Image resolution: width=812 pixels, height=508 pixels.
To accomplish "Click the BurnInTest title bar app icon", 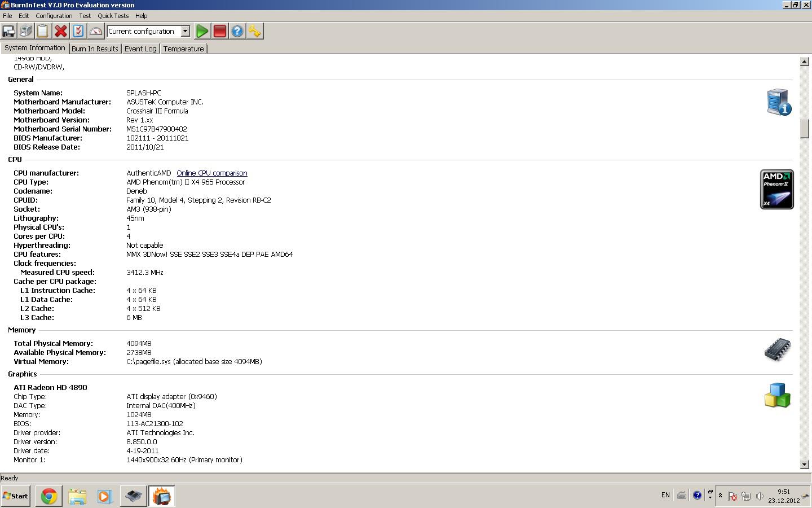I will [x=5, y=5].
